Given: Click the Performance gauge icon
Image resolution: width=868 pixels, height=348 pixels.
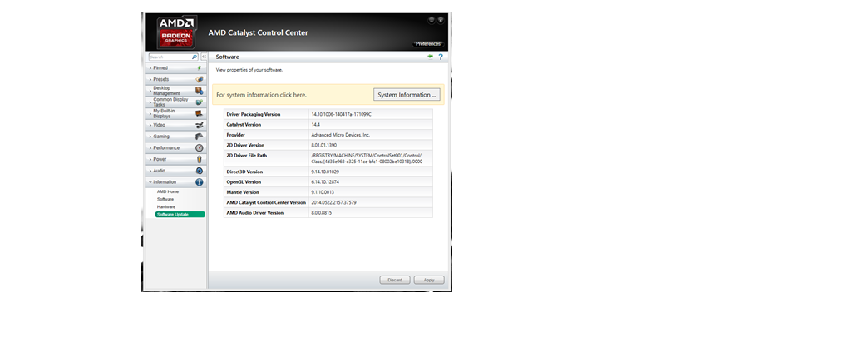Looking at the screenshot, I should click(199, 148).
